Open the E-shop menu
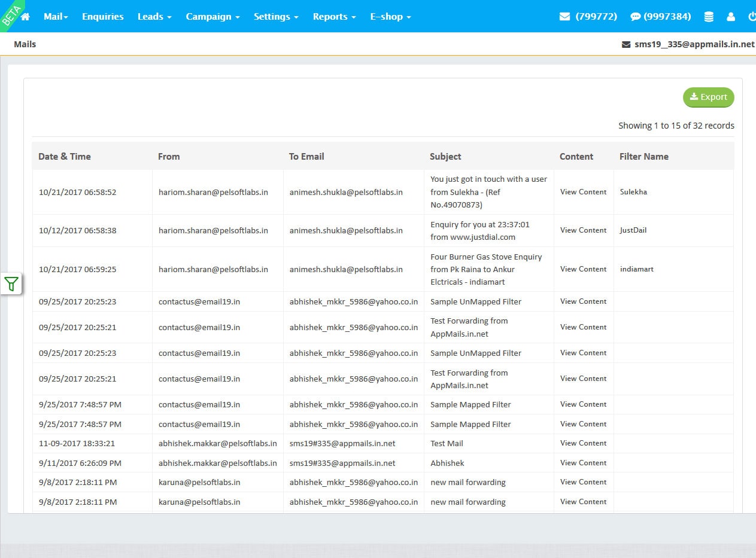Image resolution: width=756 pixels, height=558 pixels. (x=390, y=17)
